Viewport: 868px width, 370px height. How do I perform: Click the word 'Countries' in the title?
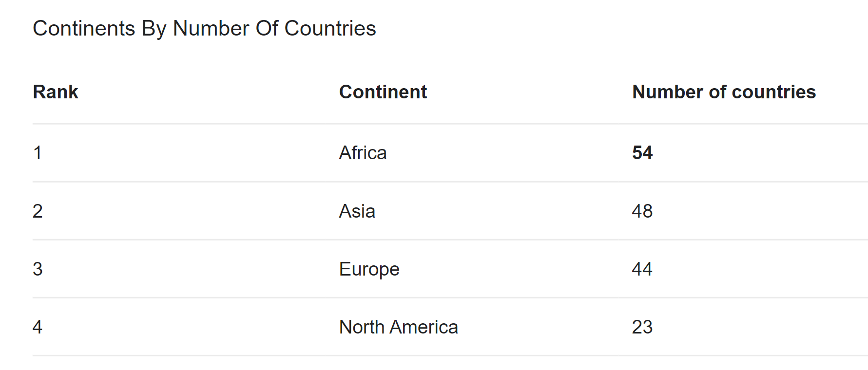(330, 28)
